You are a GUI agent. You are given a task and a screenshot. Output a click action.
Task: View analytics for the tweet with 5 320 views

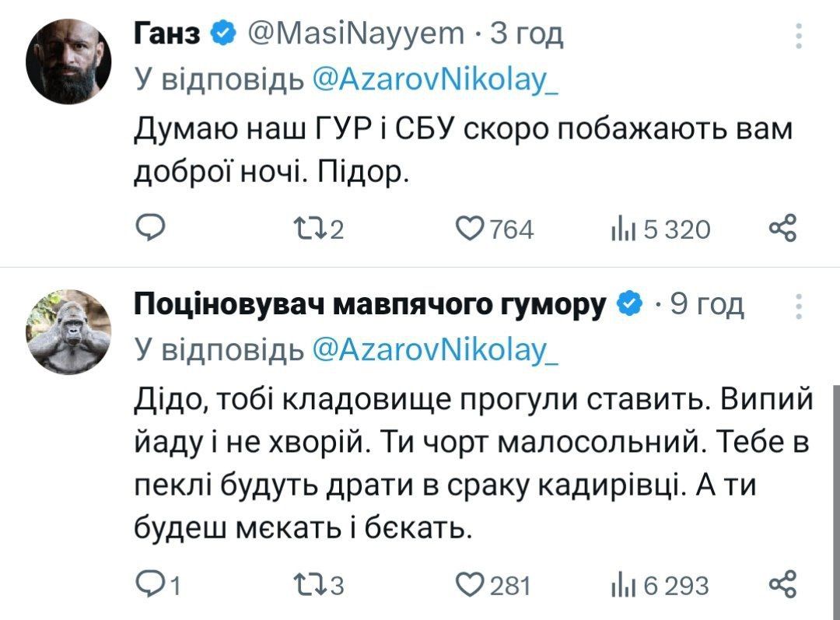tap(623, 229)
